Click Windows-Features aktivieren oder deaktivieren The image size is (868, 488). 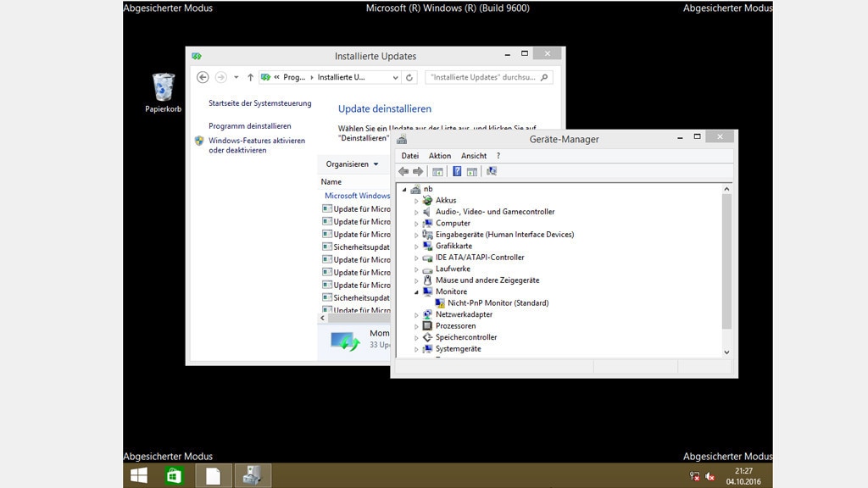(257, 146)
